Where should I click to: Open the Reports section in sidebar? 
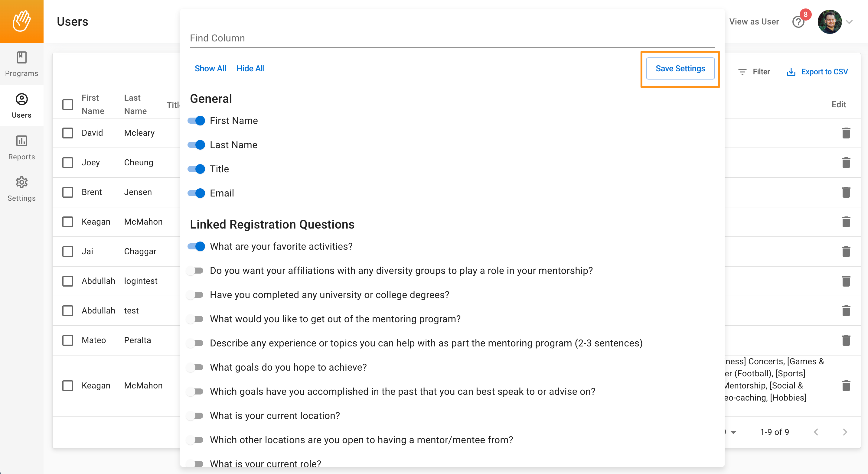(21, 147)
